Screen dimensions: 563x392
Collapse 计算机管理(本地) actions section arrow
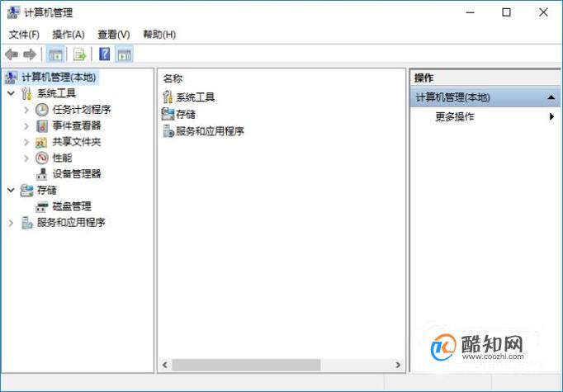[x=551, y=97]
